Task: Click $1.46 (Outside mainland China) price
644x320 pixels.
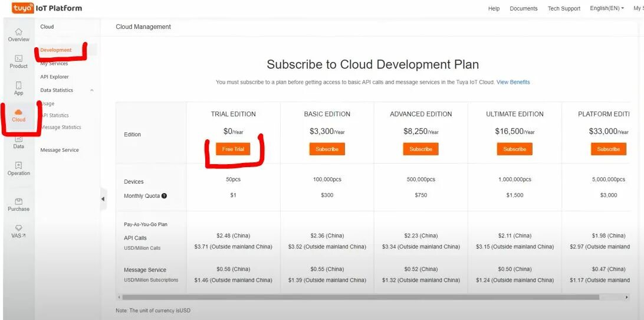Action: tap(234, 280)
